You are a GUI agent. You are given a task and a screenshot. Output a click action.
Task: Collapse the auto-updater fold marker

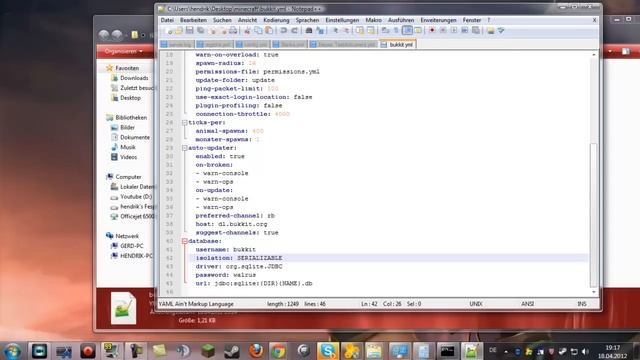click(184, 148)
